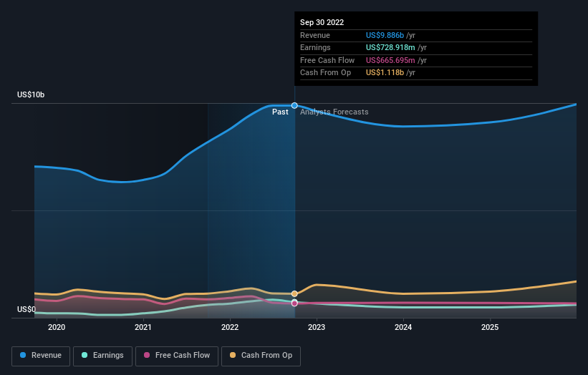Click the 2023 x-axis label
This screenshot has height=375, width=588.
317,328
